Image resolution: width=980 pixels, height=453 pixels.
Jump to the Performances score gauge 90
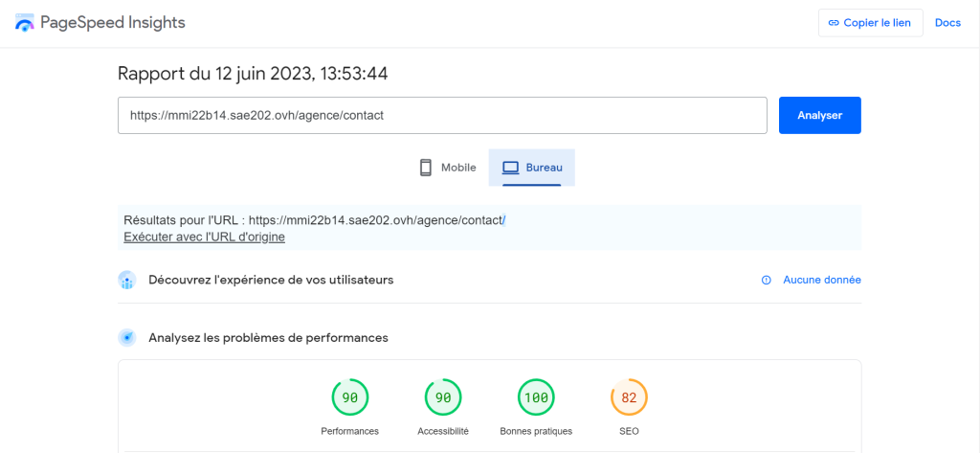350,397
